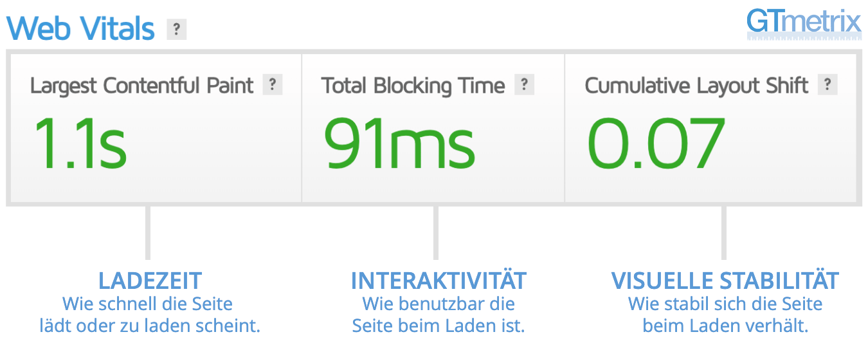Click the 'Wie schnell die Seite' description
Viewport: 868px width, 341px height.
147,304
